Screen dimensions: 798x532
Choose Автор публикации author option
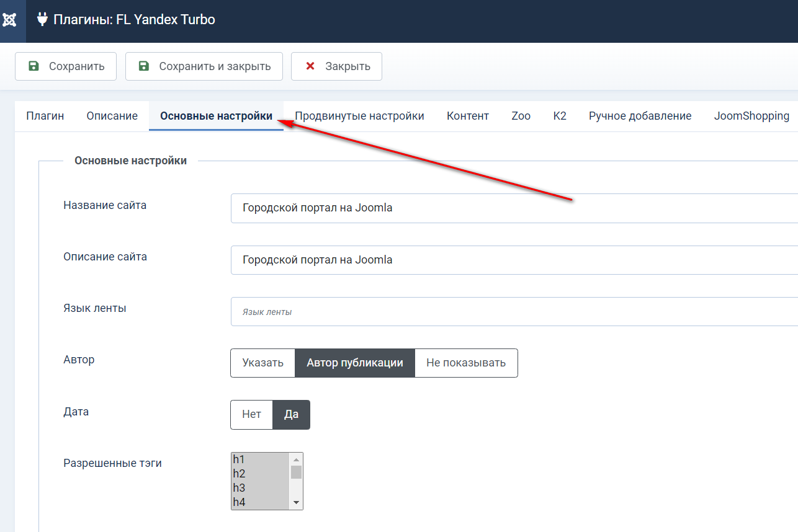pos(355,363)
